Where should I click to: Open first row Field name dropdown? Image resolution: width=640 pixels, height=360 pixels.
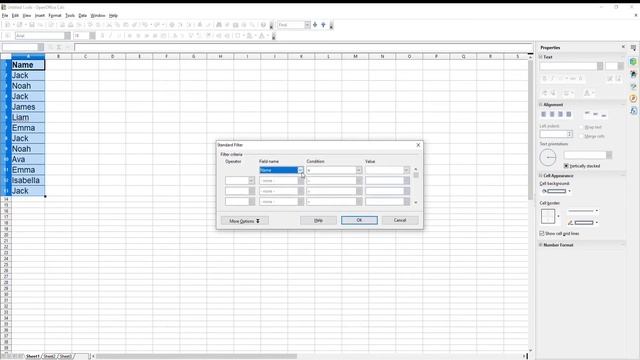pyautogui.click(x=300, y=170)
